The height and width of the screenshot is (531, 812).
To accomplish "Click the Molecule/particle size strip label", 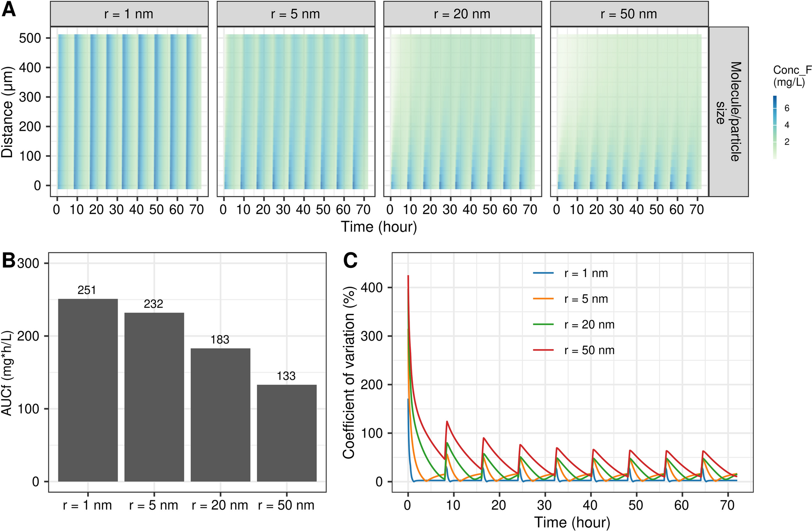I will (728, 112).
